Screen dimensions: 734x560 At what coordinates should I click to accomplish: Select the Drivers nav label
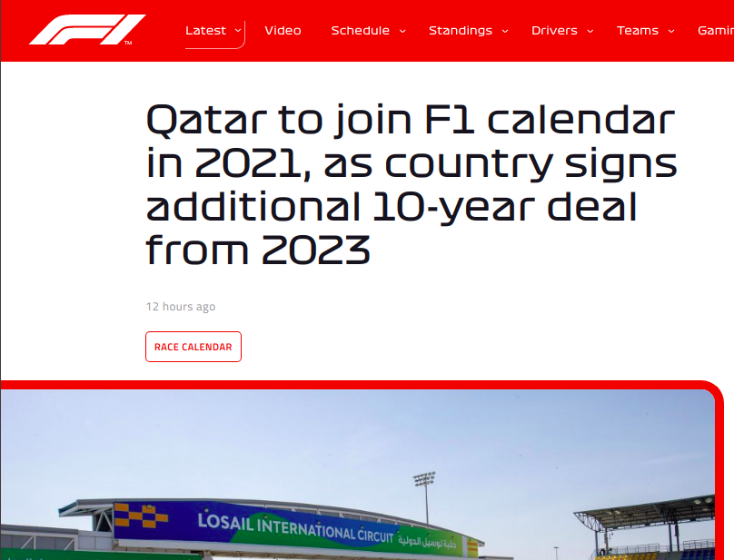coord(554,31)
